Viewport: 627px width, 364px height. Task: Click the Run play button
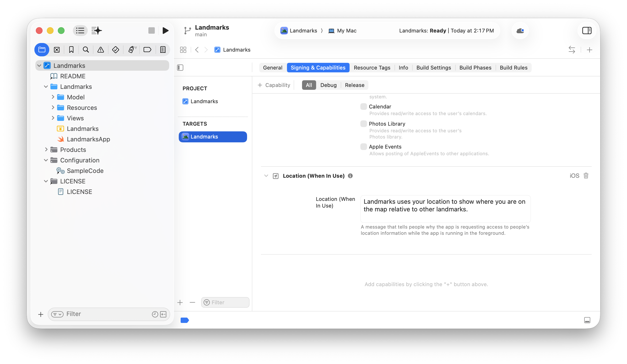[x=165, y=31]
